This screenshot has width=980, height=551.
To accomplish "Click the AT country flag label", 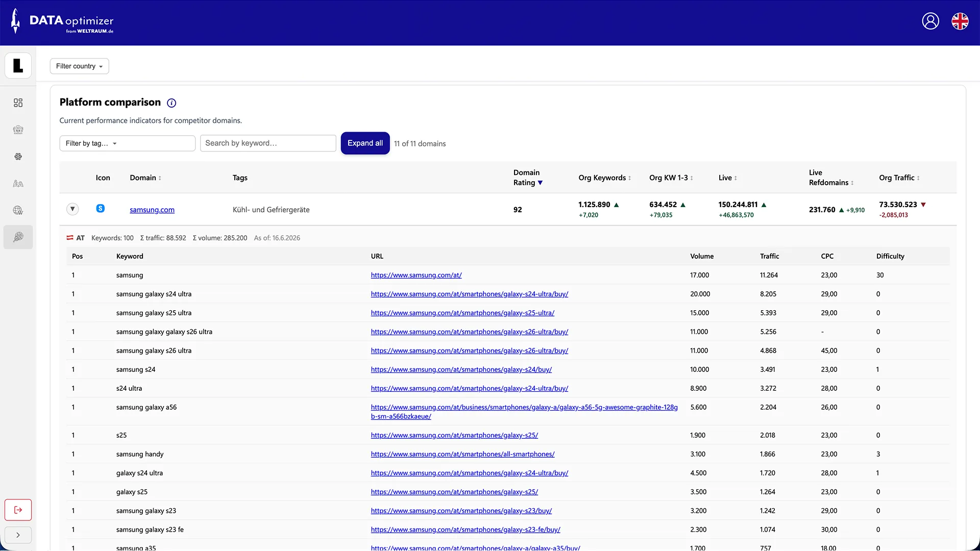I will (76, 238).
